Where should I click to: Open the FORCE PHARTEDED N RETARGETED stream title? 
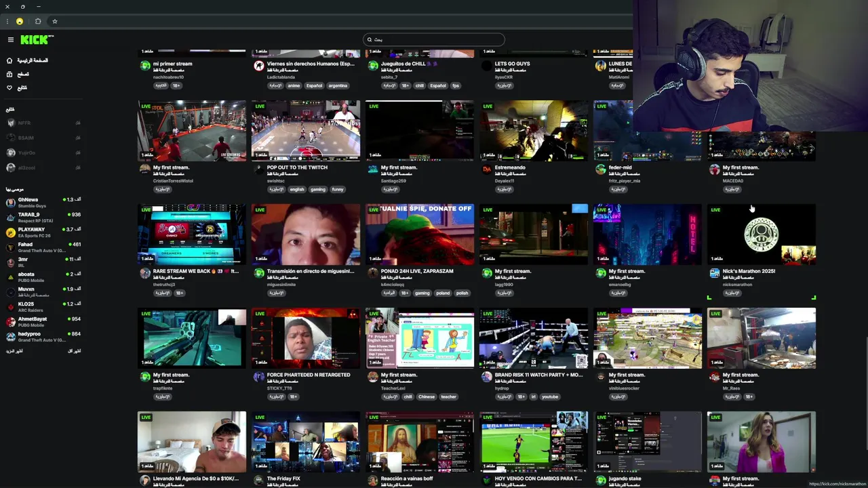pos(309,375)
